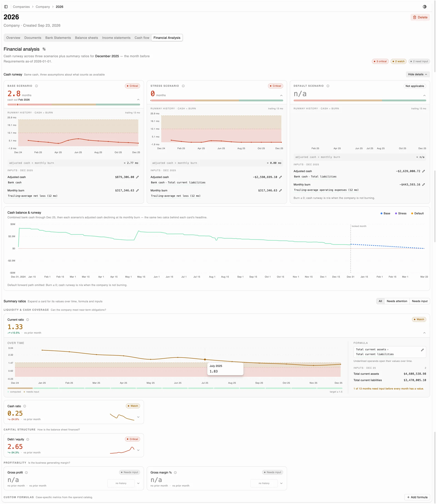Viewport: 436px width, 504px height.
Task: Show info for Base Scenario
Action: click(x=37, y=86)
